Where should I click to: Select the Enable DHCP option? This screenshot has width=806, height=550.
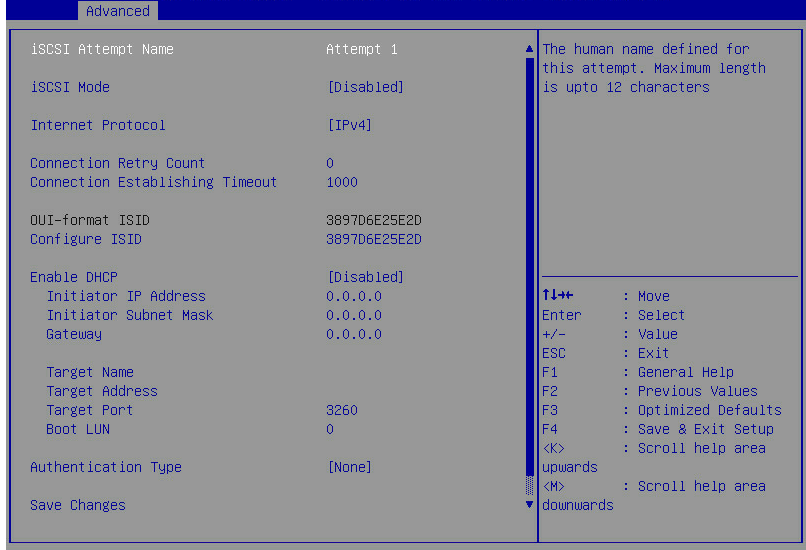pos(74,278)
